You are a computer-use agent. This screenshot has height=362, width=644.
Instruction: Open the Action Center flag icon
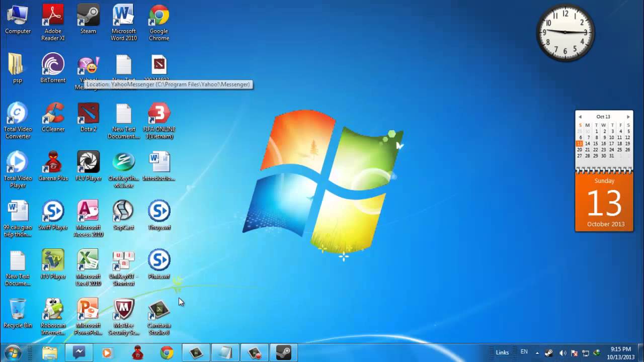(574, 353)
